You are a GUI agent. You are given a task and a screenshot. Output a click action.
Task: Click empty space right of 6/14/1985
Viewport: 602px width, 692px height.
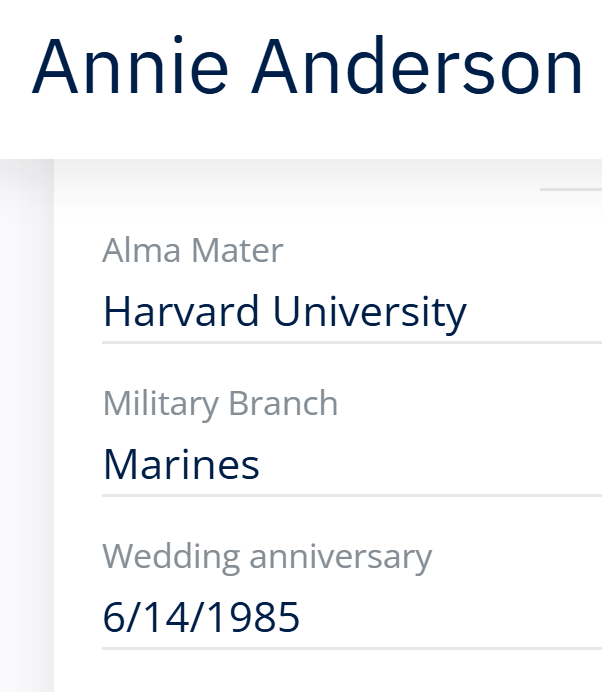point(450,618)
